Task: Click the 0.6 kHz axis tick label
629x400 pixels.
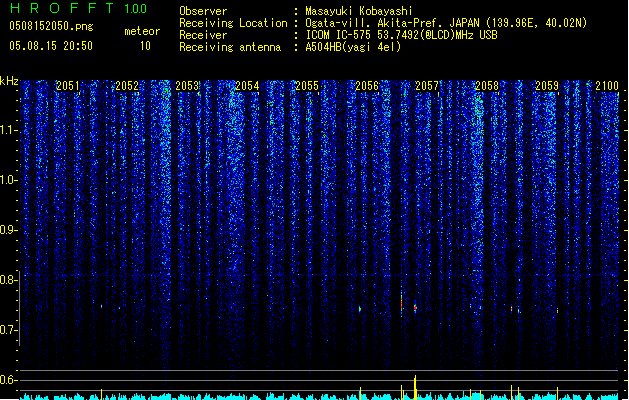Action: (8, 380)
